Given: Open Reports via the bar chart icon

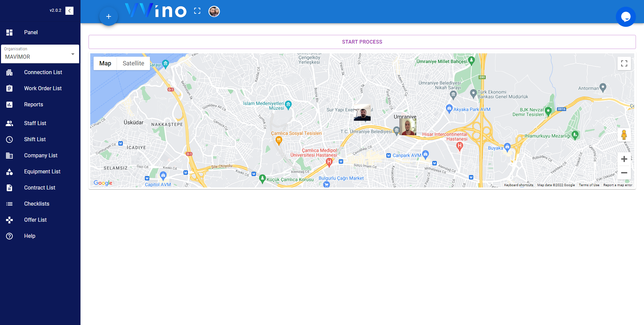Looking at the screenshot, I should tap(9, 104).
